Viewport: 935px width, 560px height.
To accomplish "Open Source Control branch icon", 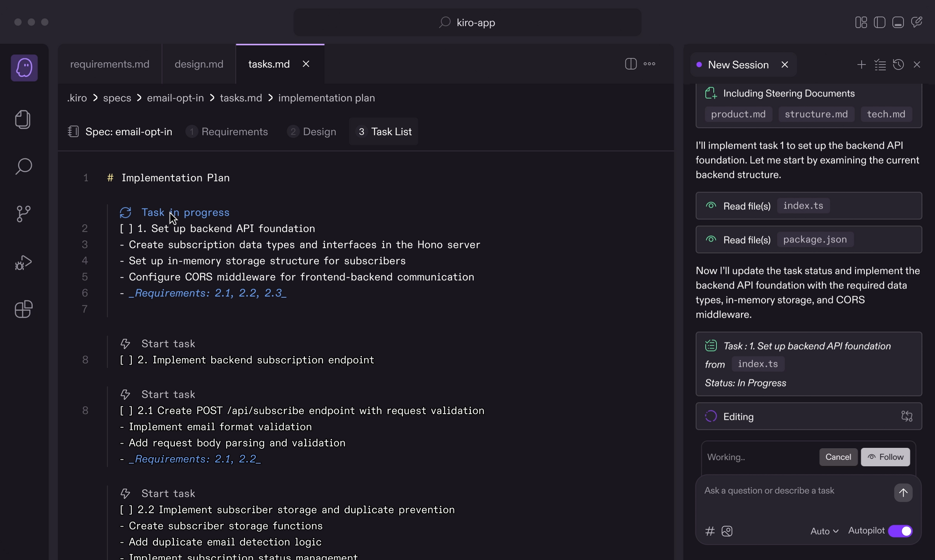I will 23,214.
